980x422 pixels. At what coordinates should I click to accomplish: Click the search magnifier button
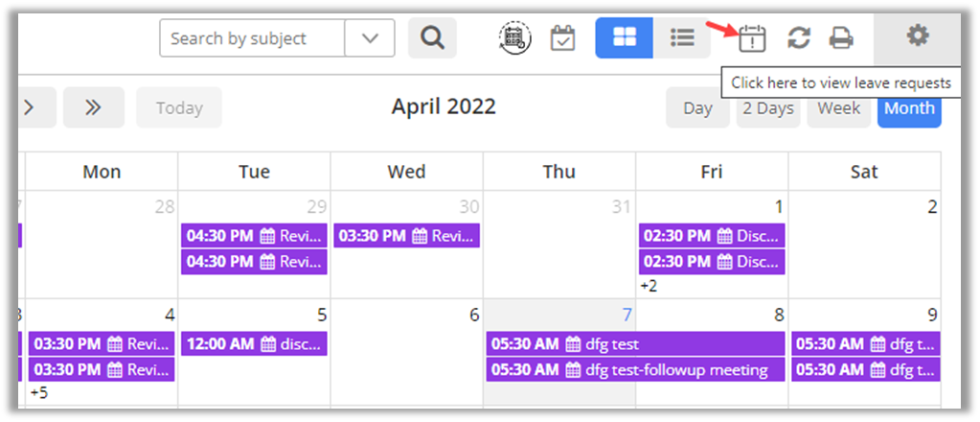click(x=432, y=38)
